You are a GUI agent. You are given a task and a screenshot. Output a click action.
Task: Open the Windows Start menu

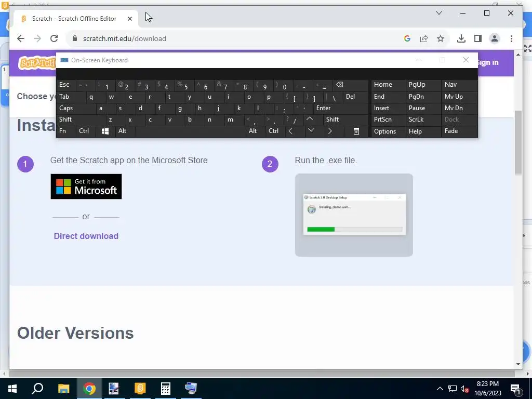tap(12, 389)
